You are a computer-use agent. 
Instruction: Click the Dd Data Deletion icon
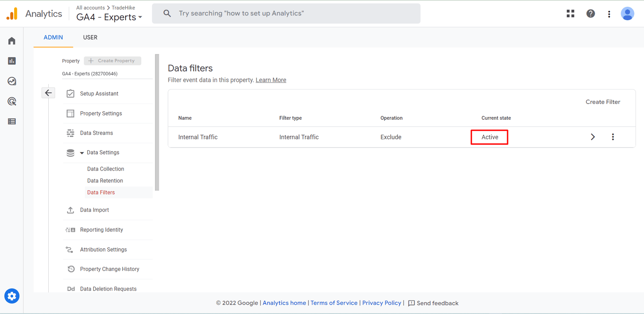(x=71, y=289)
